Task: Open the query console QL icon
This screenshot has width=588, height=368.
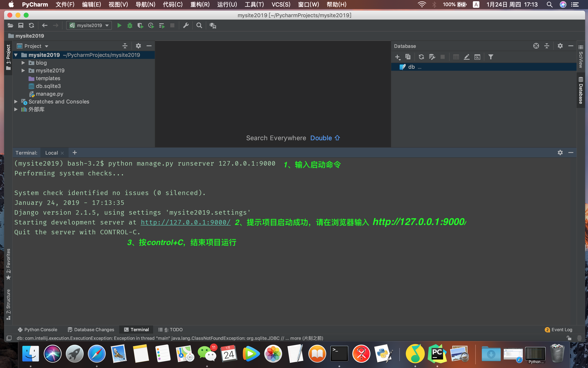Action: pyautogui.click(x=477, y=57)
